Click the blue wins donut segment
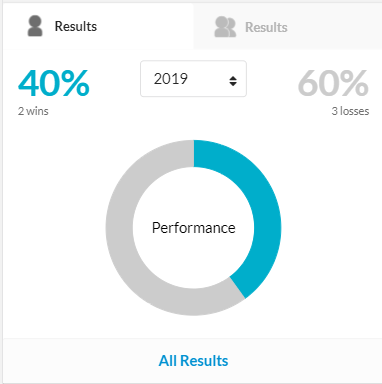The height and width of the screenshot is (384, 382). 267,213
